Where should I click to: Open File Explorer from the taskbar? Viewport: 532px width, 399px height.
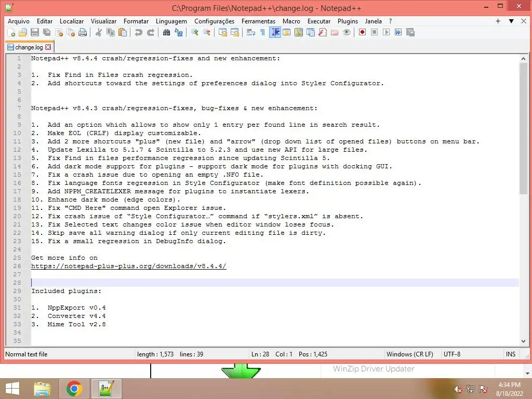pos(42,389)
